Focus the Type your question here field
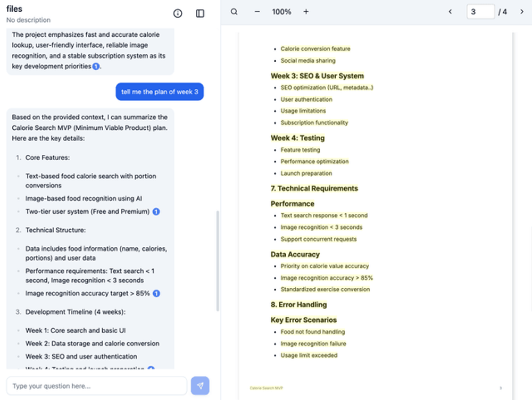Screen dimensions: 532x400 97,386
